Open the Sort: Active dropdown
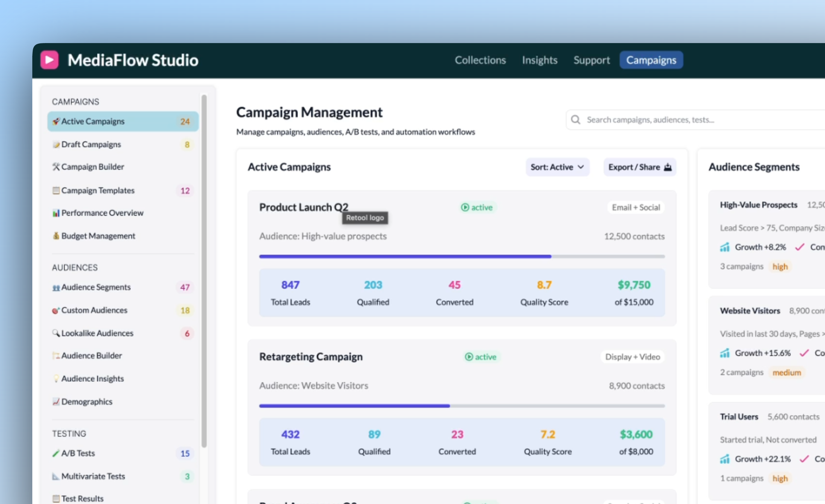The width and height of the screenshot is (825, 504). pos(557,167)
